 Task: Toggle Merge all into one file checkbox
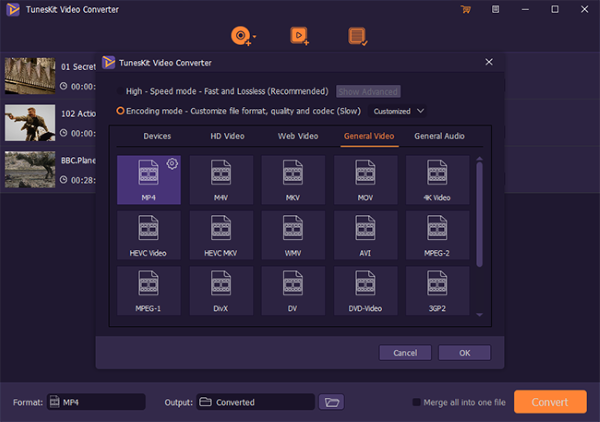point(416,402)
